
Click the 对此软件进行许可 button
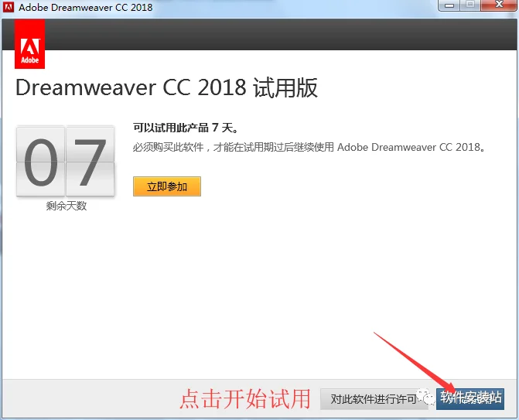pos(374,399)
